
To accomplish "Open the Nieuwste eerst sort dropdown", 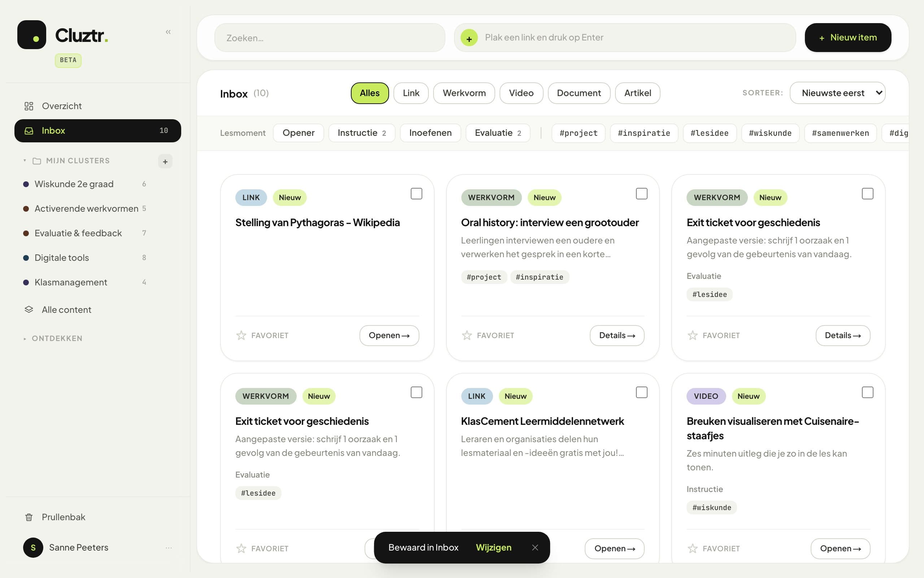I will click(837, 93).
